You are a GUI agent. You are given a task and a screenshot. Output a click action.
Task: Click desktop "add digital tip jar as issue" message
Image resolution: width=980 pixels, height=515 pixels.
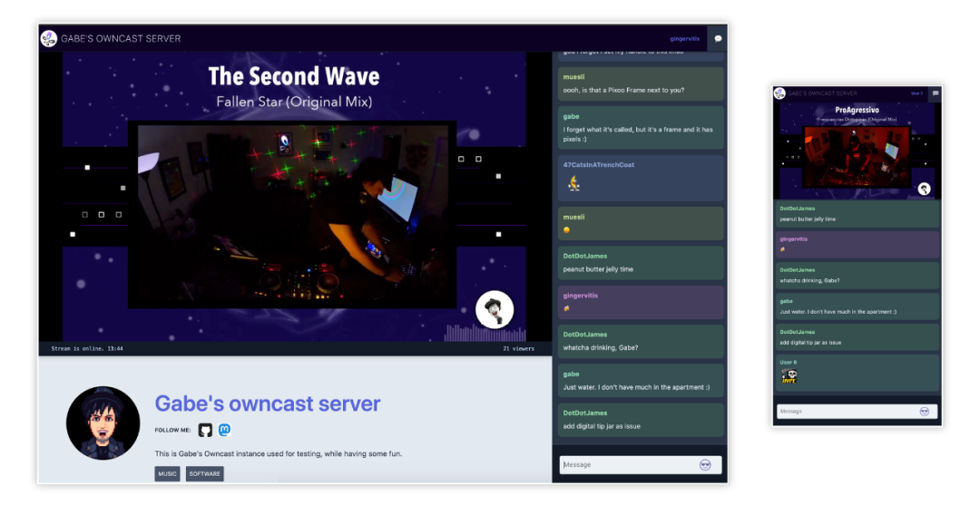click(x=641, y=420)
